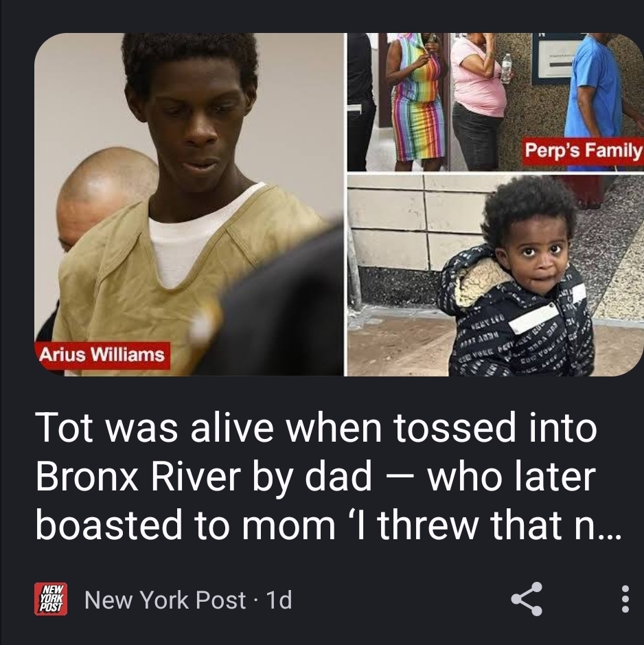The height and width of the screenshot is (645, 644).
Task: Tap the 1d timestamp beside New York Post
Action: (279, 600)
